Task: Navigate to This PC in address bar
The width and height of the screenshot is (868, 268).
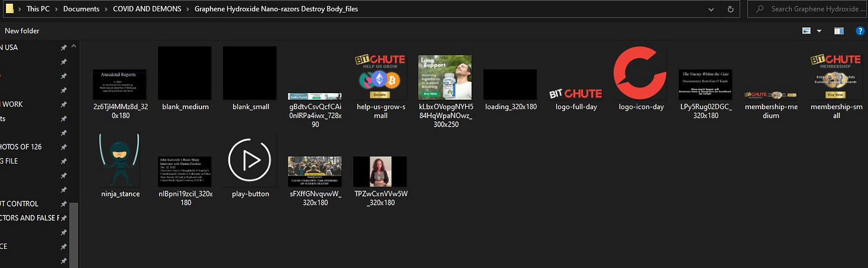Action: (39, 9)
